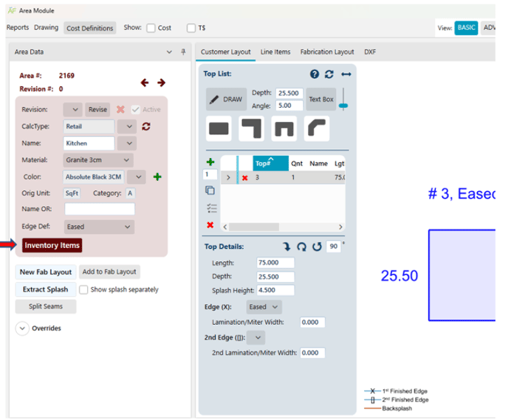Click the green plus to add a top
The width and height of the screenshot is (508, 420).
tap(210, 161)
